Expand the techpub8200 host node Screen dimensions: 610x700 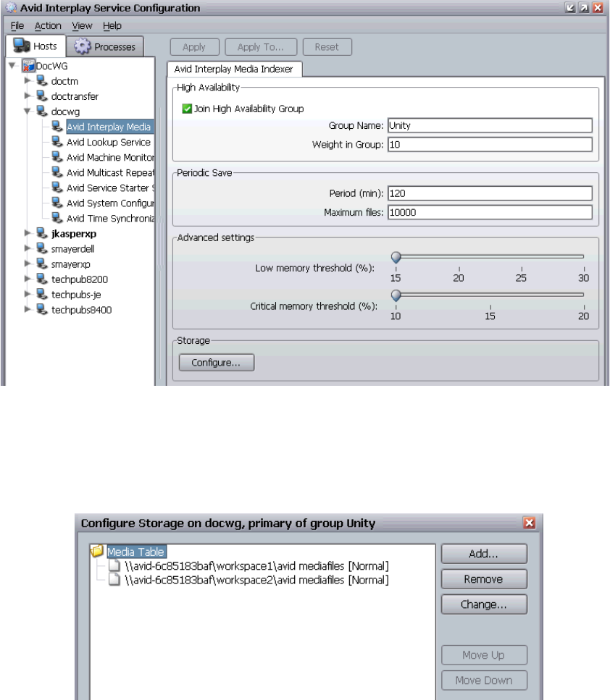click(28, 279)
